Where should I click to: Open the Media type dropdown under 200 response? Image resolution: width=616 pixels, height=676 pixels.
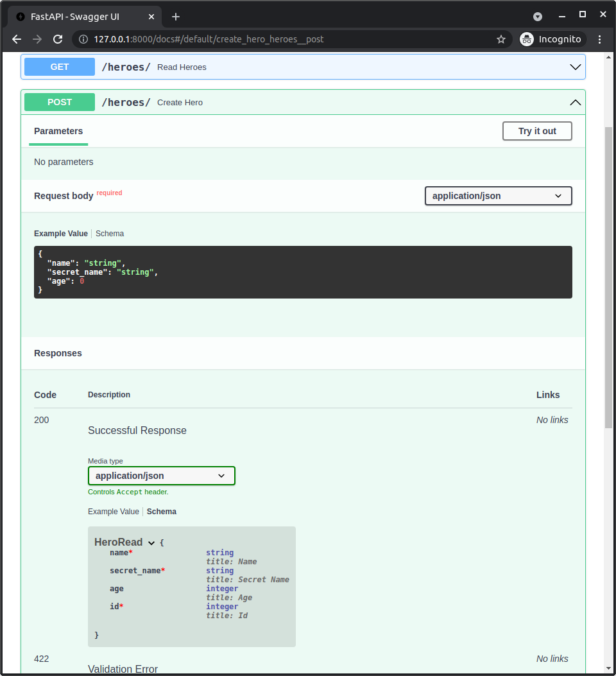(161, 476)
